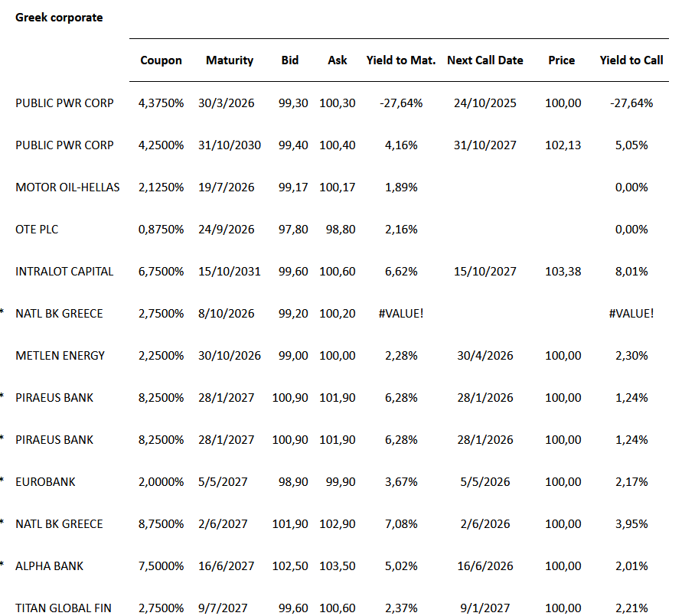The width and height of the screenshot is (695, 616).
Task: Click the Ask column header
Action: tap(338, 60)
